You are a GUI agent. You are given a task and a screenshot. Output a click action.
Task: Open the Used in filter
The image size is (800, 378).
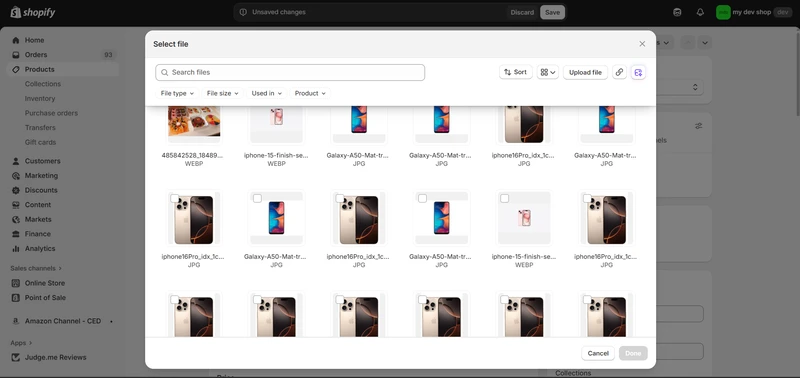click(x=266, y=93)
